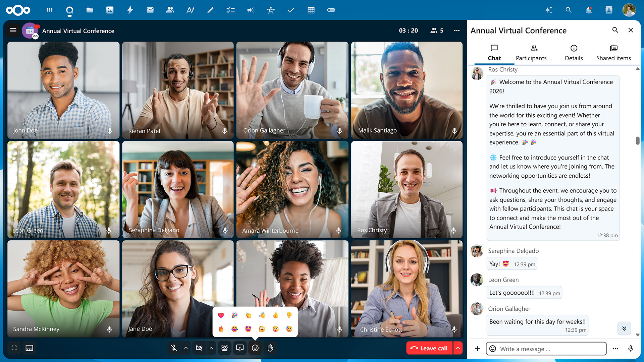The width and height of the screenshot is (644, 362).
Task: Enable your camera
Action: point(199,348)
